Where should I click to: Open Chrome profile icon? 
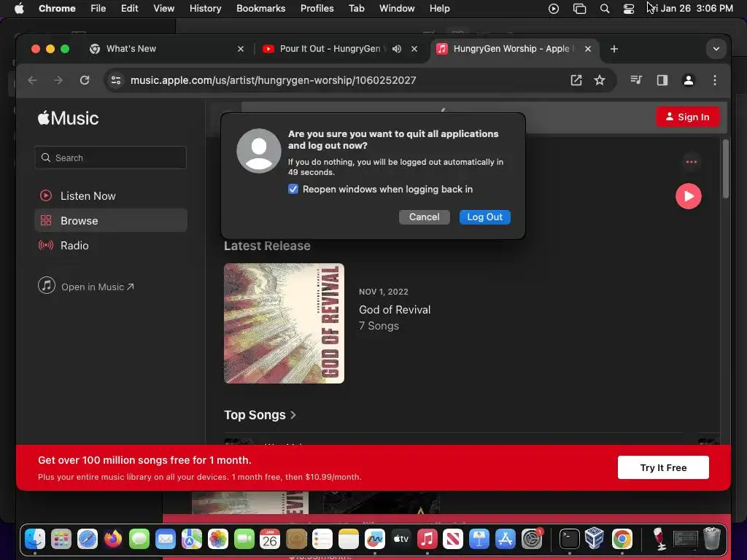click(x=689, y=80)
